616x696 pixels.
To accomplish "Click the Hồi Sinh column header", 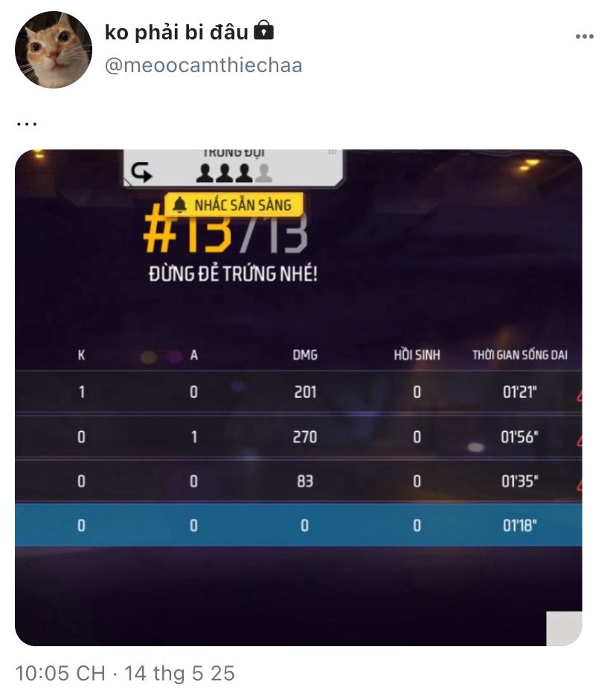I will coord(417,355).
